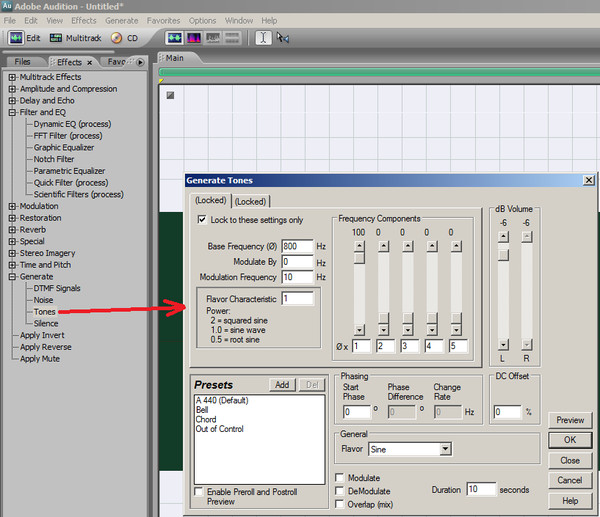Click the Duration seconds field
The width and height of the screenshot is (600, 517).
point(481,489)
